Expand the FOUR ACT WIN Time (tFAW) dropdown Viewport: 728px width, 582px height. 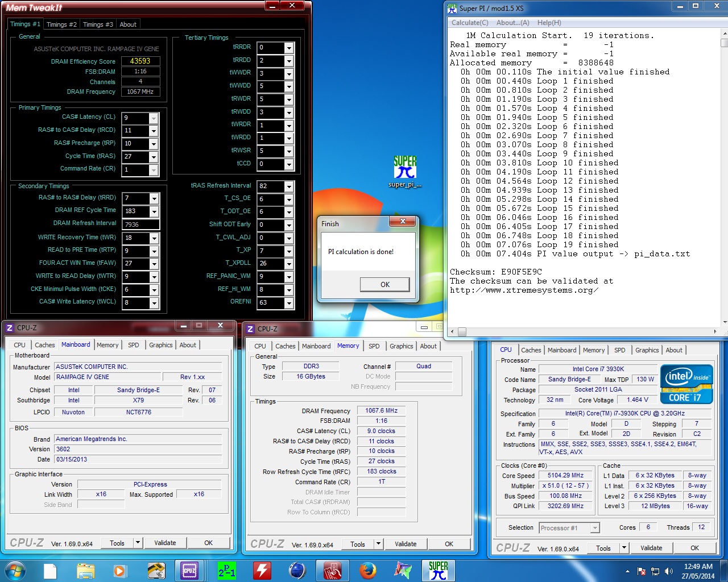[154, 264]
